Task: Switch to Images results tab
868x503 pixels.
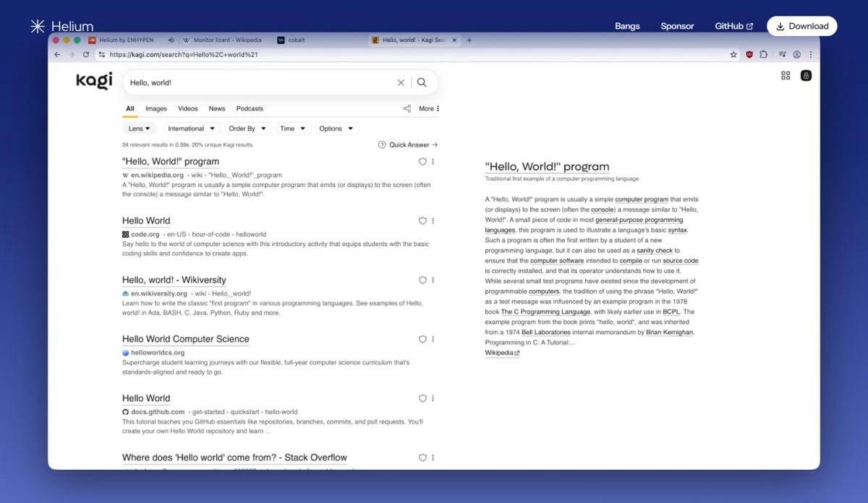Action: [156, 108]
